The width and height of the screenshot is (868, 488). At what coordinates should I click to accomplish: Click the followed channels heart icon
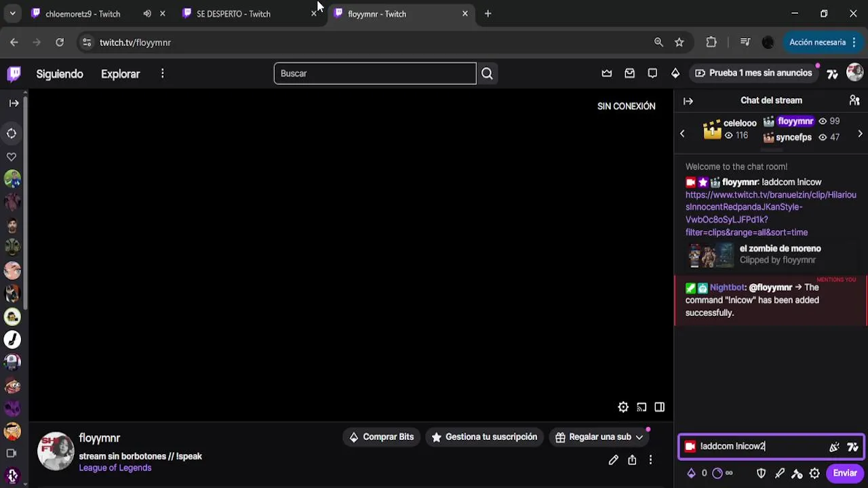[x=12, y=157]
